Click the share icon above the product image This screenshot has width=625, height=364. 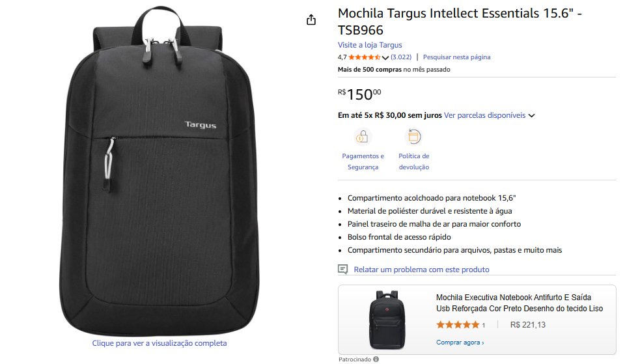click(311, 20)
